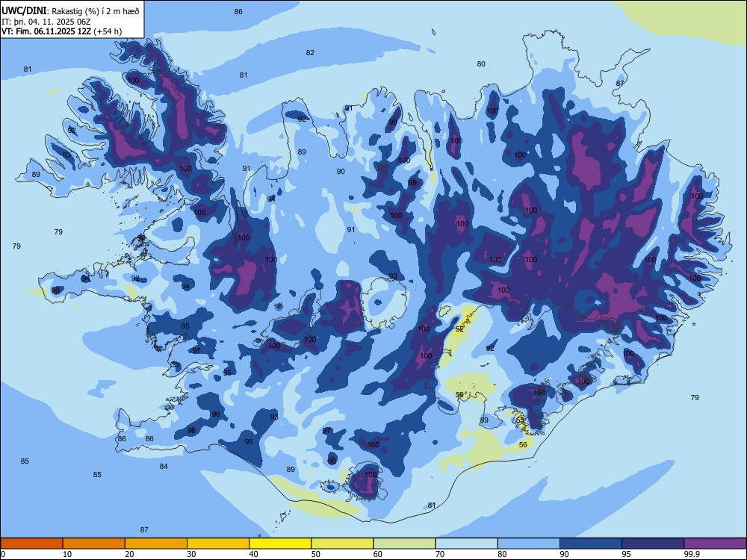This screenshot has width=747, height=560.
Task: Click the map value '52' on the yellow patch
Action: pyautogui.click(x=459, y=329)
